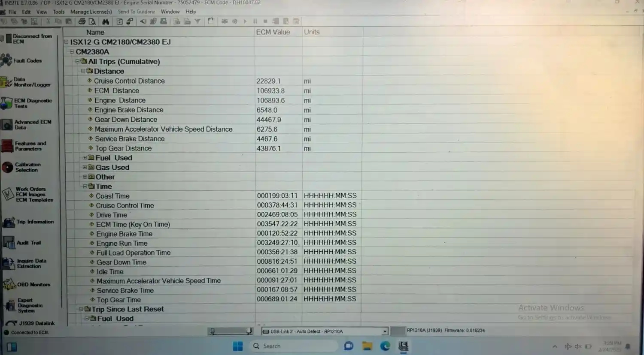Expand the Gas Used group
Viewport: 644px width, 355px height.
(85, 167)
